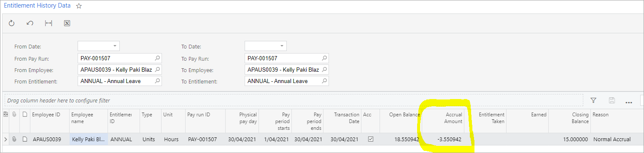Undo changes with the cancel arrow icon
The image size is (644, 153).
coord(30,23)
